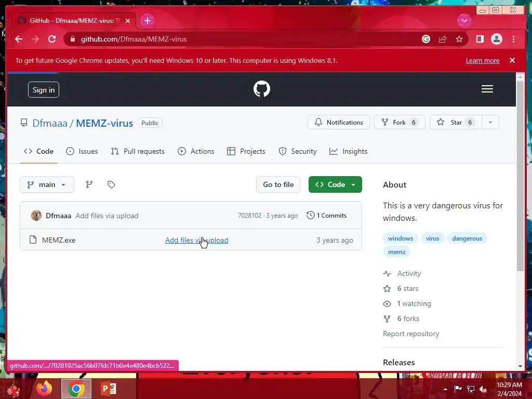The image size is (532, 399).
Task: Open the Insights tab
Action: click(348, 151)
